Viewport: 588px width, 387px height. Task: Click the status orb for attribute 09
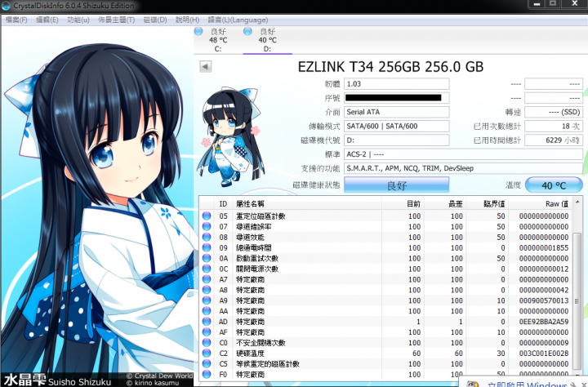(207, 247)
